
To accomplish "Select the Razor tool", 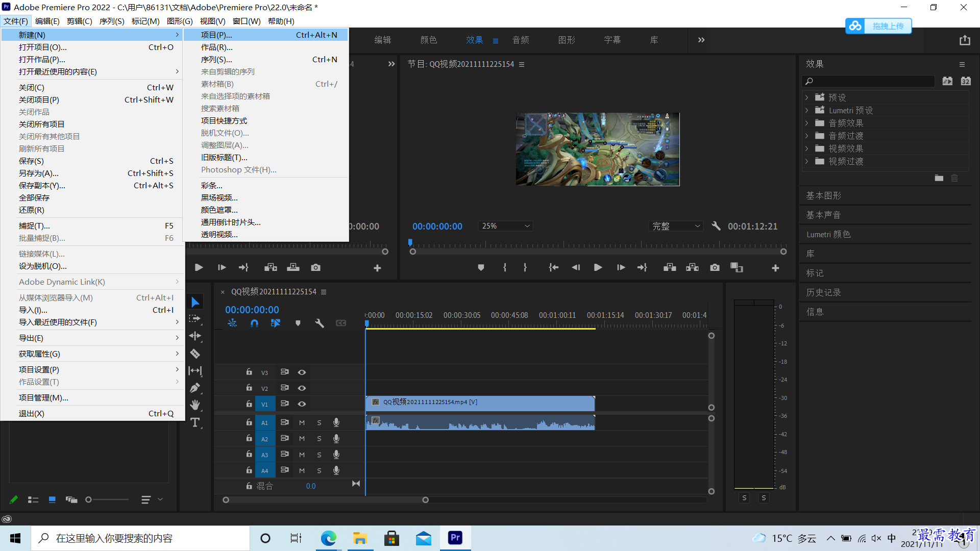I will click(195, 353).
